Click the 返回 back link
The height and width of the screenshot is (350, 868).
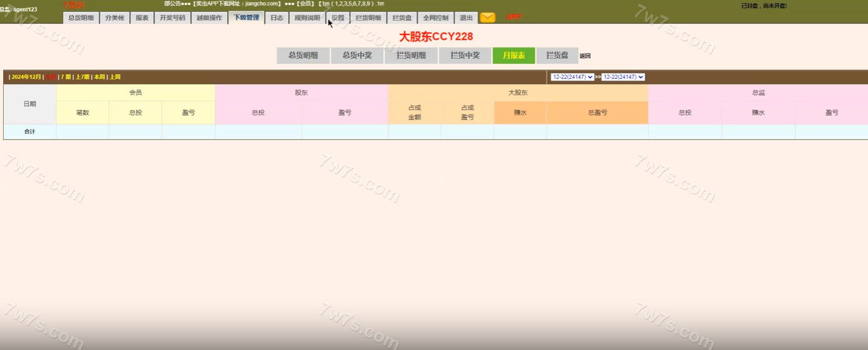click(x=585, y=56)
